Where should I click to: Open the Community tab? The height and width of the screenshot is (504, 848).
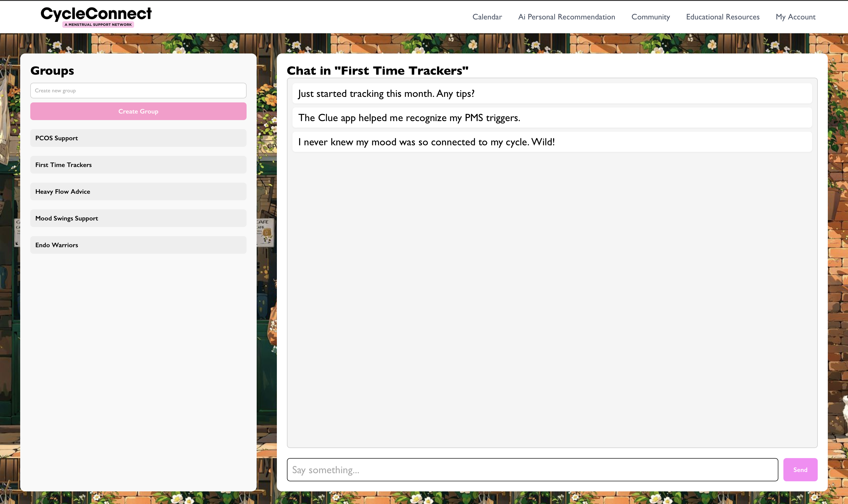[x=650, y=17]
